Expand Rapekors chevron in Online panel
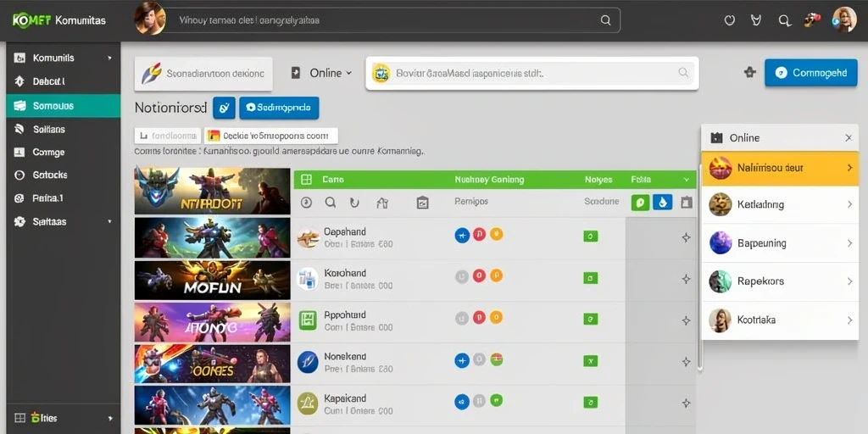Image resolution: width=868 pixels, height=434 pixels. coord(849,281)
